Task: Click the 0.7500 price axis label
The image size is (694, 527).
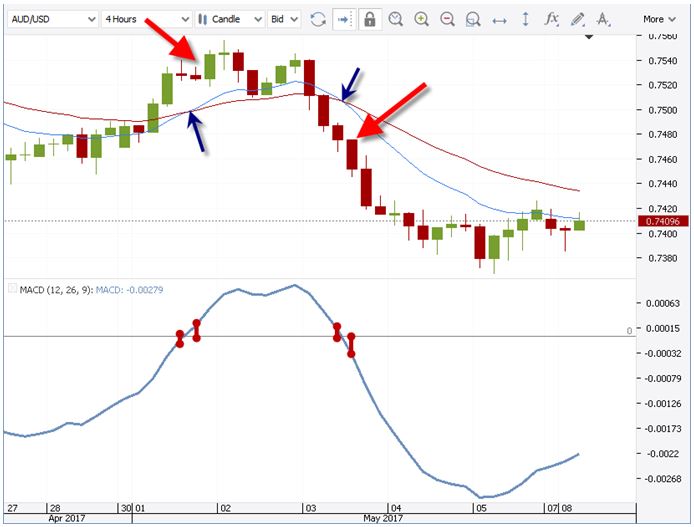Action: click(x=663, y=110)
